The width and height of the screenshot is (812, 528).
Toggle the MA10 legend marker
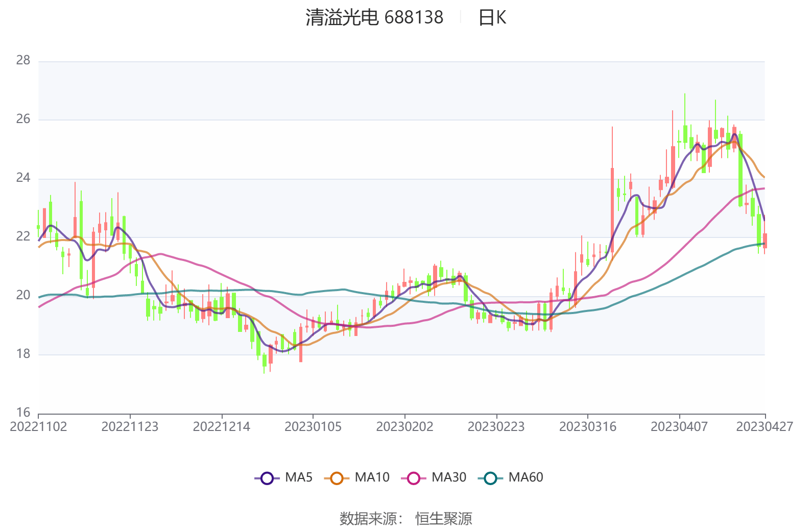tap(337, 478)
